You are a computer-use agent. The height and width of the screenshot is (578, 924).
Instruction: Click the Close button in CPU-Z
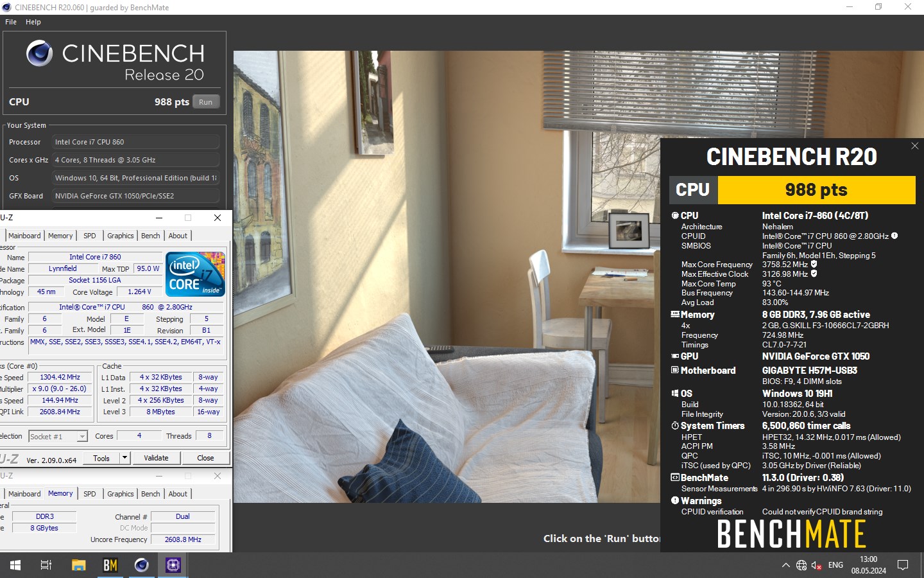205,458
